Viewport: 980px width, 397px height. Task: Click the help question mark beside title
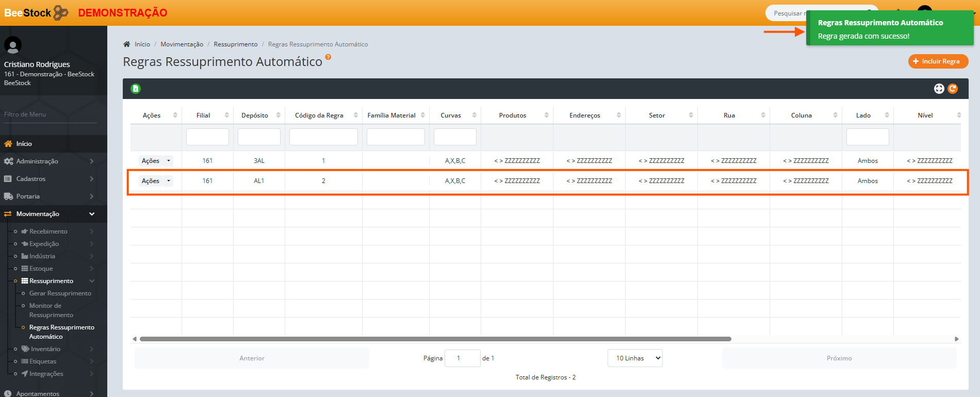click(328, 57)
